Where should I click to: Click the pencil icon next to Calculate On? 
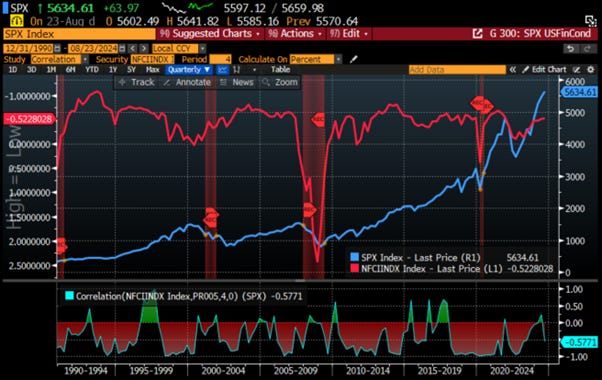click(x=354, y=59)
